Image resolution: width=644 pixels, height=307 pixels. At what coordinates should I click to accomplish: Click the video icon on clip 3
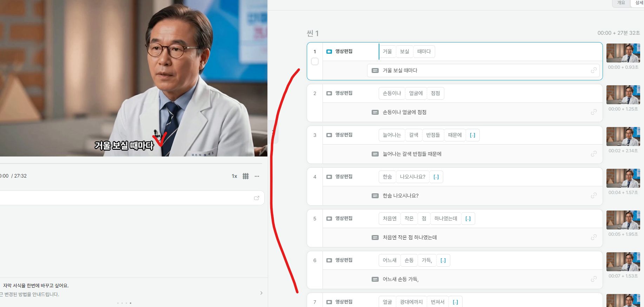[x=329, y=135]
